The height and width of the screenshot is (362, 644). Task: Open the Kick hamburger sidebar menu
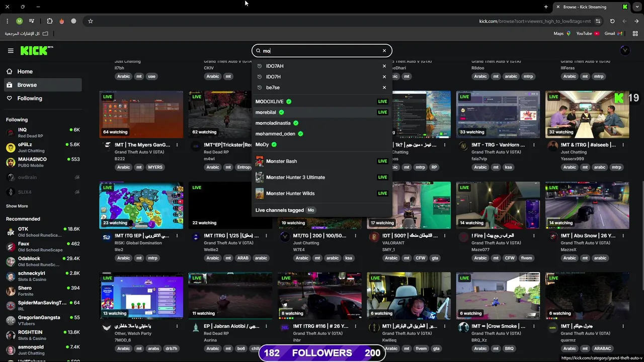[11, 50]
